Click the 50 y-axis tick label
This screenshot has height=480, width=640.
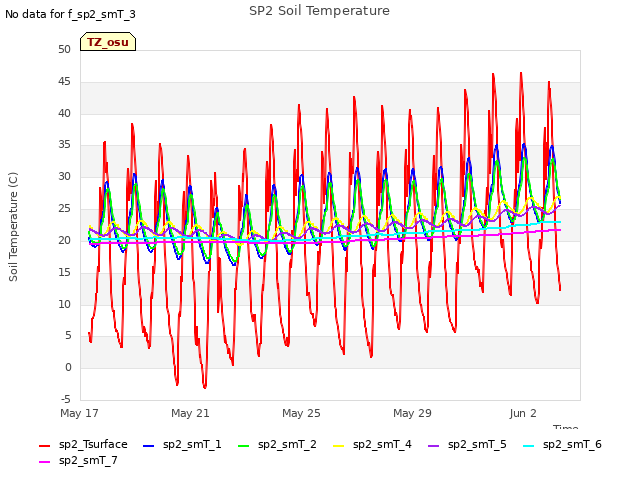point(64,50)
